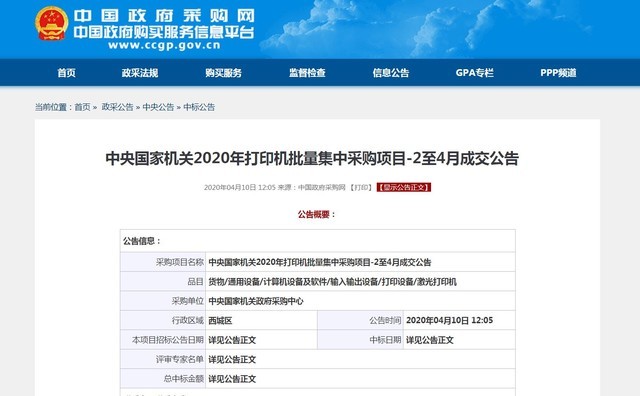Click the 【打印】 print link

361,187
